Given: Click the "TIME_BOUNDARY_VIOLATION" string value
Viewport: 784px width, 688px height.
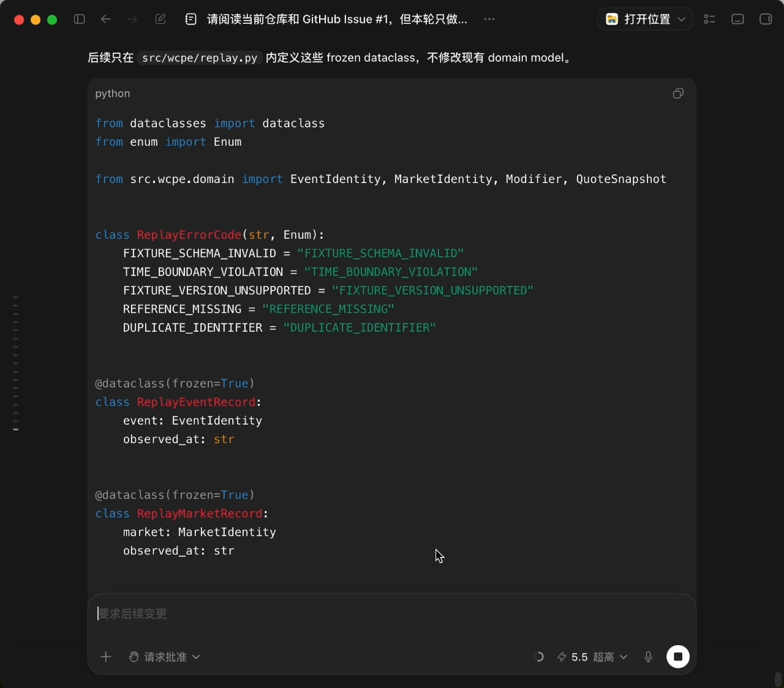Looking at the screenshot, I should 391,272.
